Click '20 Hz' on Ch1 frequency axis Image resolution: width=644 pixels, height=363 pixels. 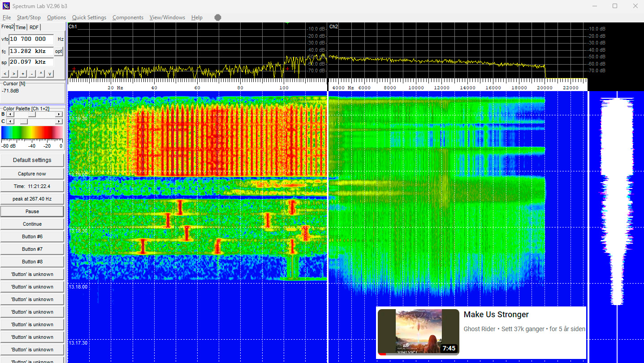(115, 88)
